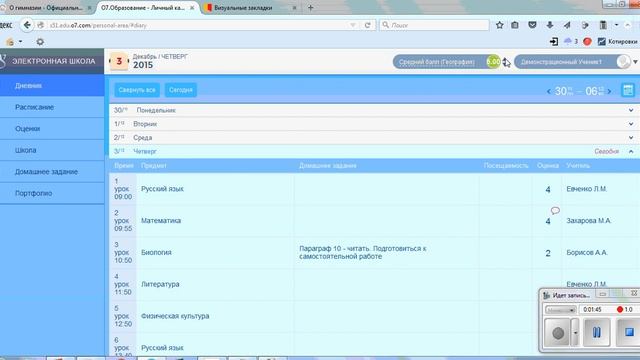Click the Сегодня button

click(181, 90)
